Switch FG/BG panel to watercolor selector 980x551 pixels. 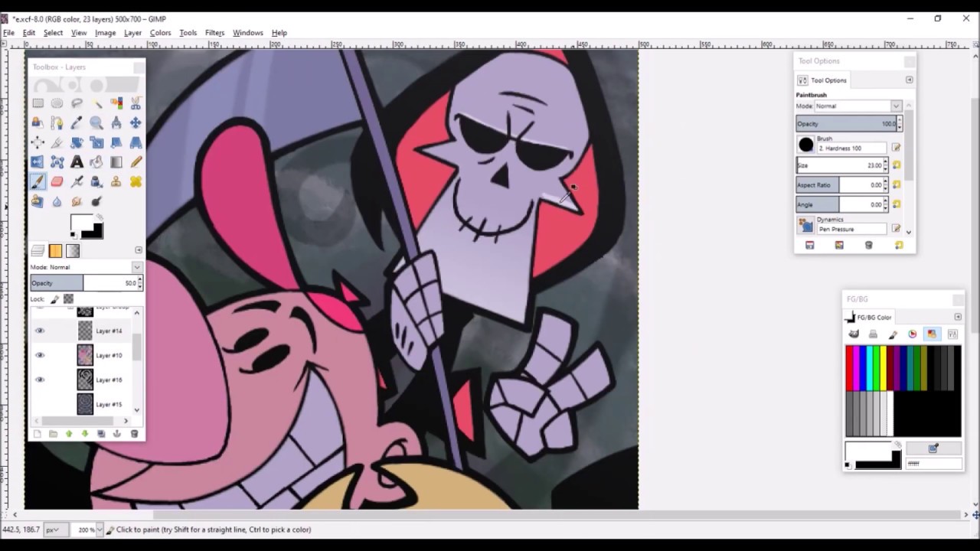point(893,334)
